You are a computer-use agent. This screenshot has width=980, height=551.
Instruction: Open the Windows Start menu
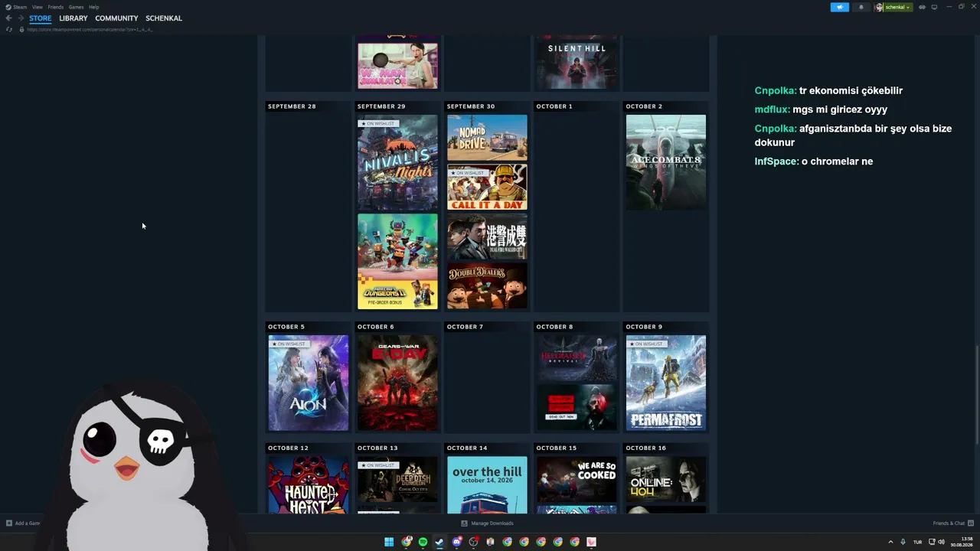pyautogui.click(x=389, y=542)
